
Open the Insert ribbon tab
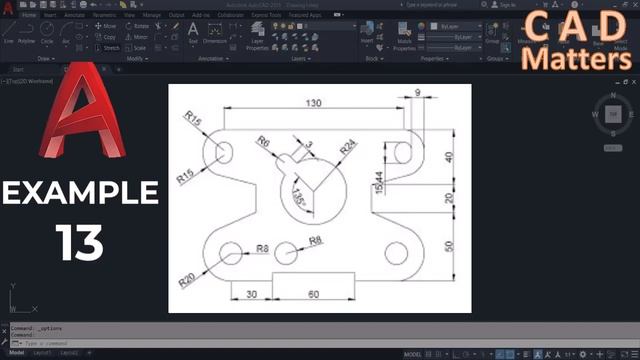[50, 15]
